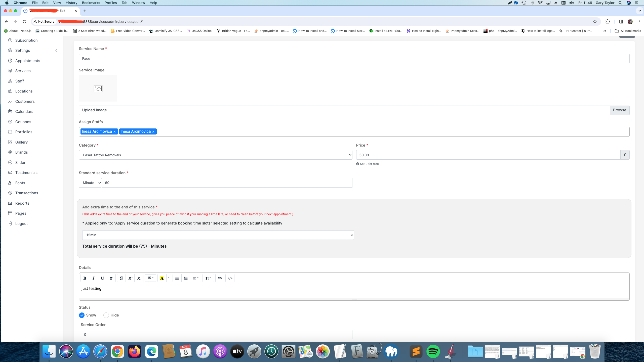Click the Portfolios icon in sidebar
644x362 pixels.
coord(10,132)
